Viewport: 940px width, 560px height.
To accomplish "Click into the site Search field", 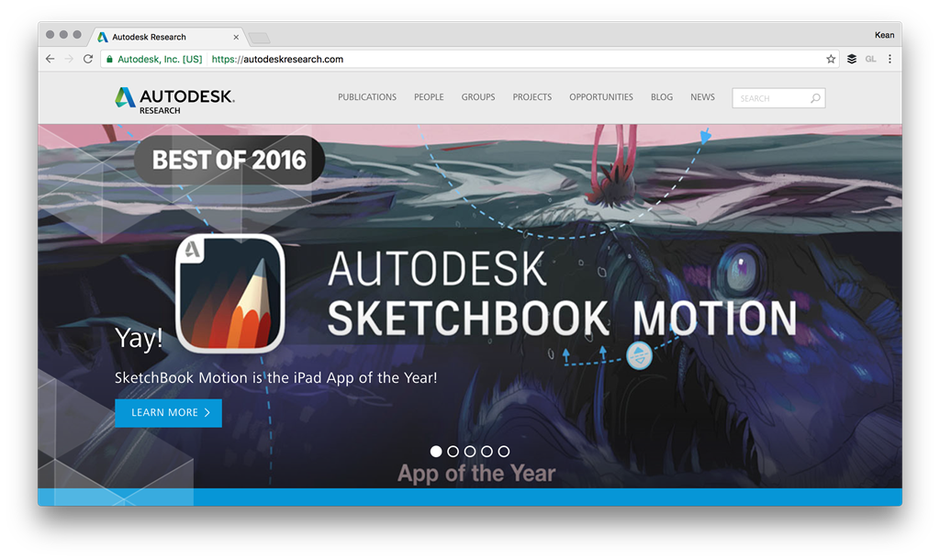I will [x=769, y=98].
